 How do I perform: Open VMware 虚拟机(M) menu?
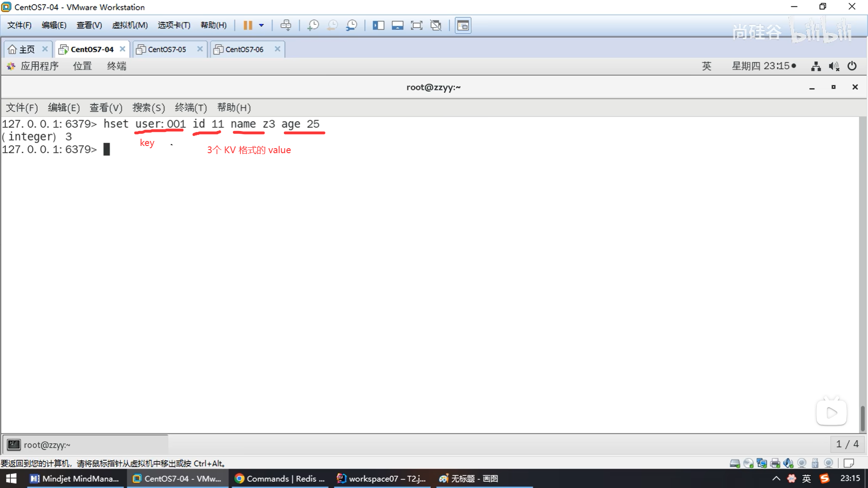[130, 25]
